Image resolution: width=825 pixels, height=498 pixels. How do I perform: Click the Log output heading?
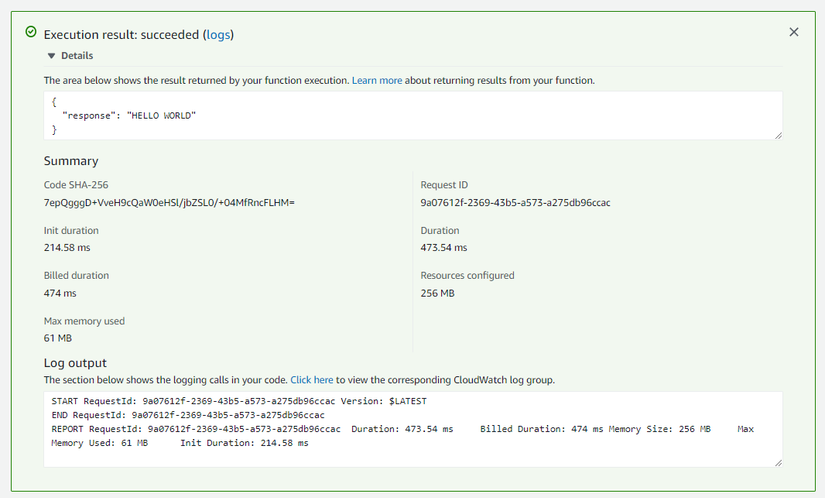coord(75,363)
